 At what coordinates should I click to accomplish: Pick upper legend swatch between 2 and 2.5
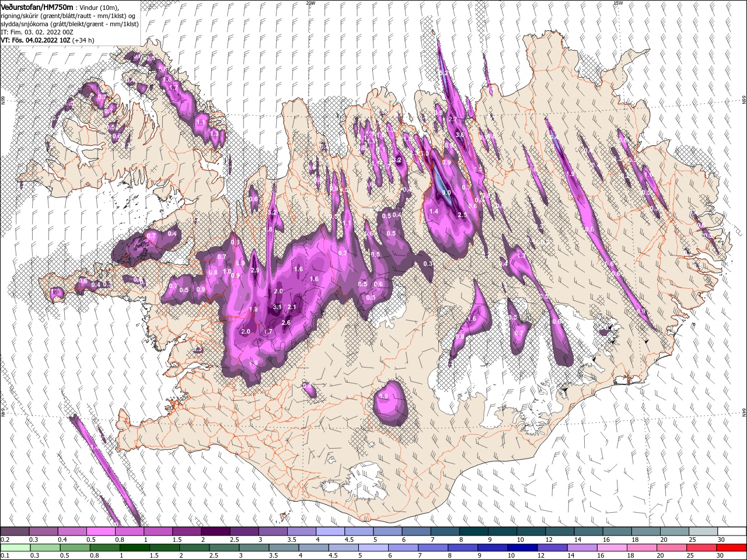coord(215,531)
